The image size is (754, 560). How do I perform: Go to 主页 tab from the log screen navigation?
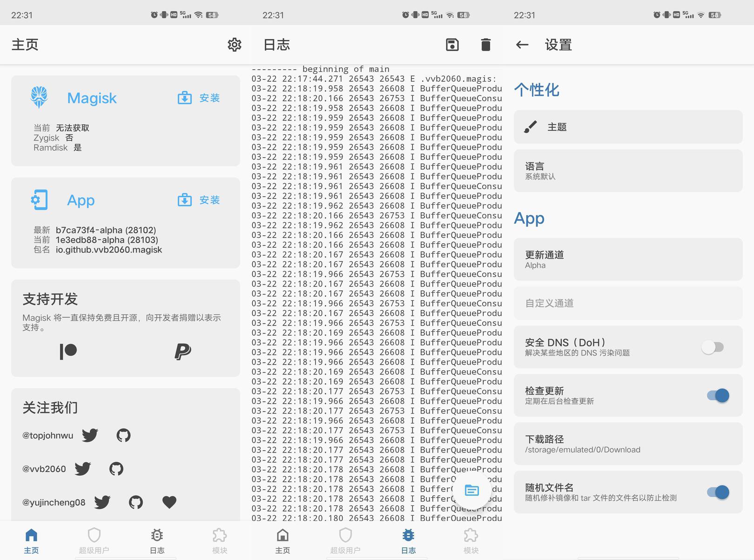pyautogui.click(x=283, y=541)
